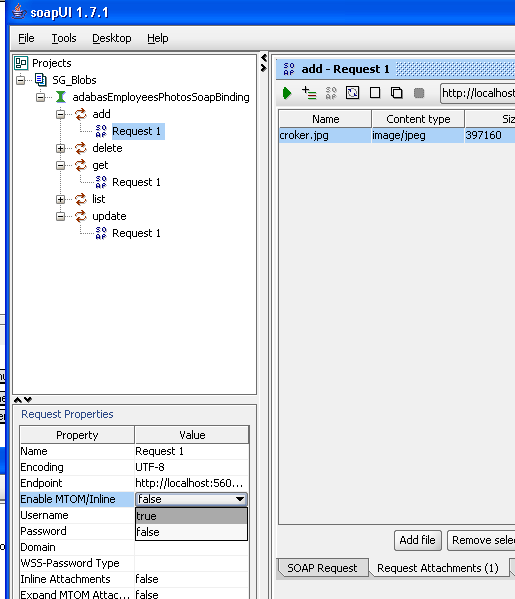
Task: Collapse the SG_Blobs project node
Action: point(20,80)
